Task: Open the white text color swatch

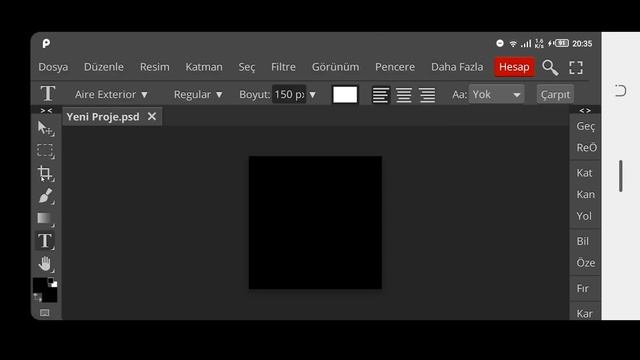Action: (x=345, y=94)
